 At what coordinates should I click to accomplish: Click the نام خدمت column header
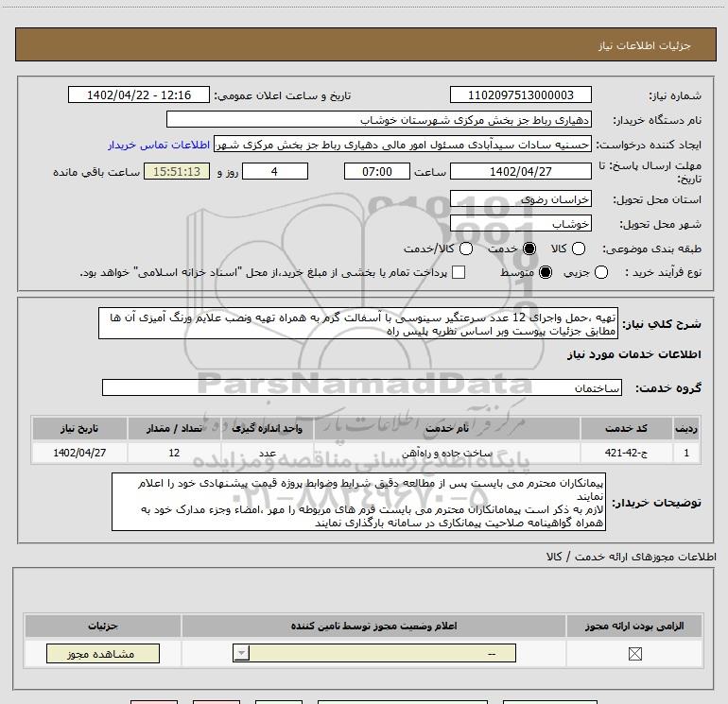point(446,428)
